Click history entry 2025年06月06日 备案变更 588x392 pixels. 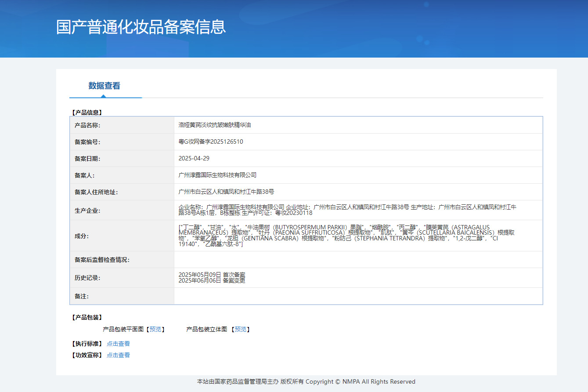pos(212,280)
